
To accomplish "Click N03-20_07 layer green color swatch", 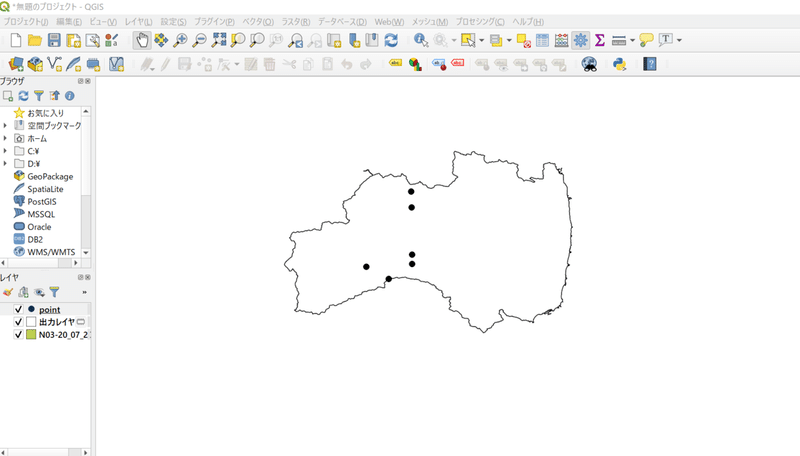I will (31, 335).
